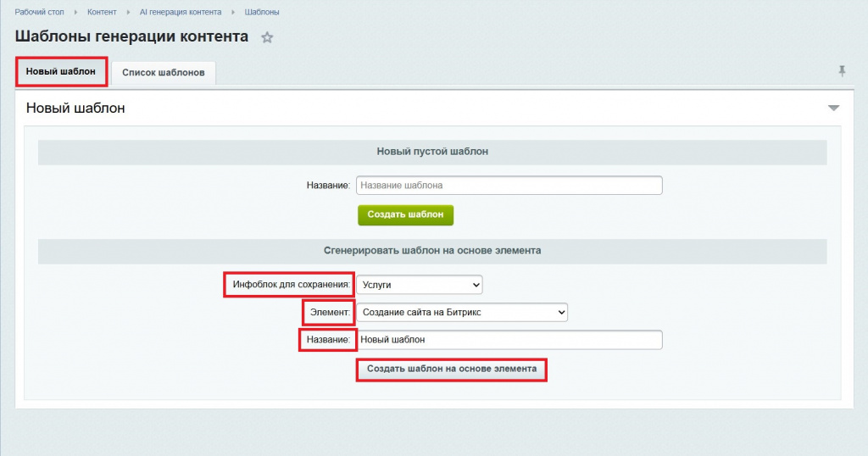The height and width of the screenshot is (456, 868).
Task: Collapse the Новый шаблон panel
Action: point(833,108)
